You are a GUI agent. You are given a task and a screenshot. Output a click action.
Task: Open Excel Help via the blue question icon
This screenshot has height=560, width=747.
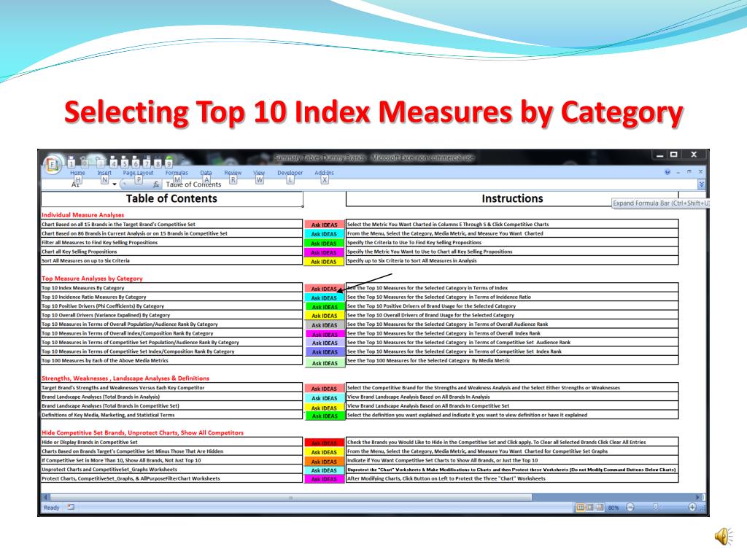tap(667, 172)
